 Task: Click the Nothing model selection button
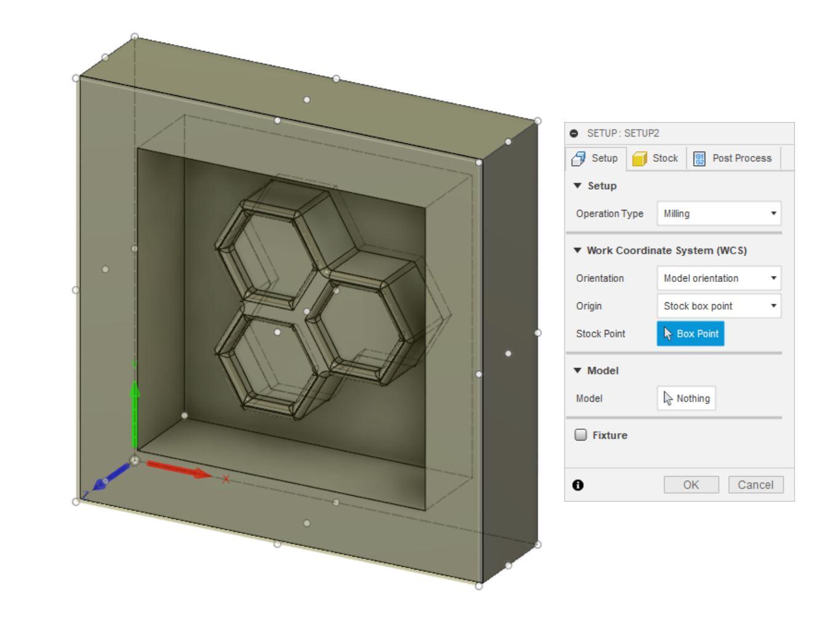pyautogui.click(x=686, y=398)
